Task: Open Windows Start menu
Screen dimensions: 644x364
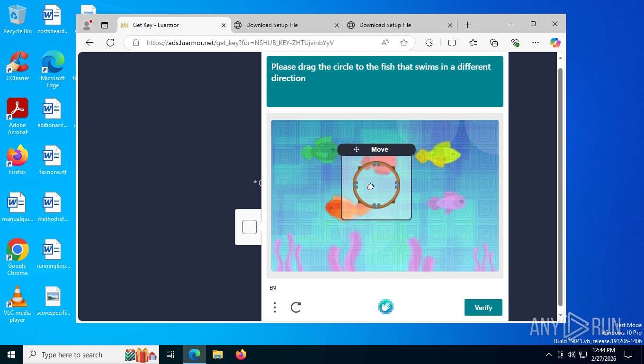Action: (x=11, y=355)
